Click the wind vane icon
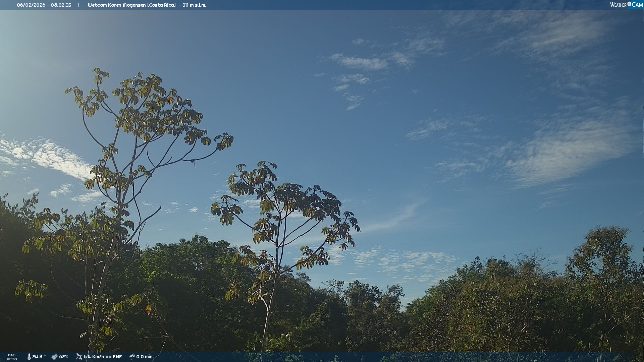This screenshot has height=362, width=644. (x=79, y=357)
